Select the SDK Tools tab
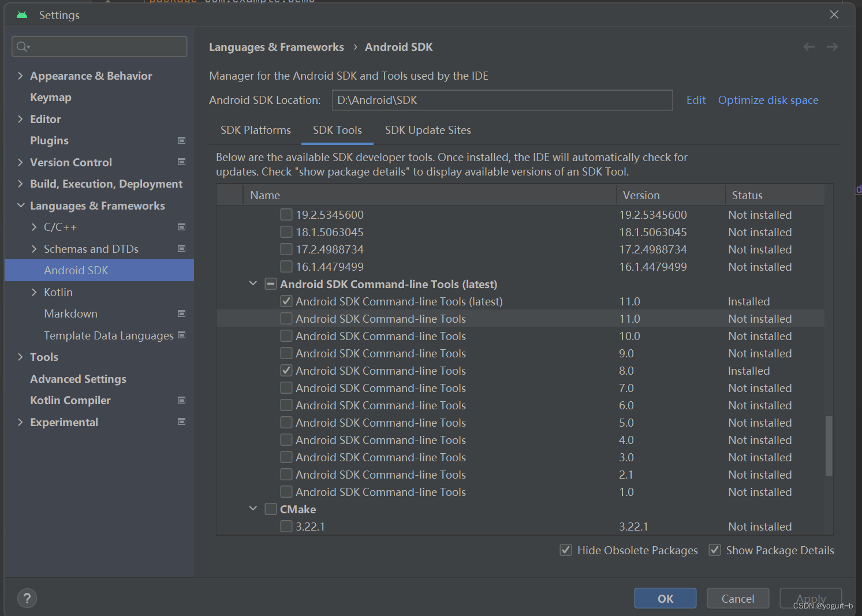Screen dimensions: 862x616 [337, 130]
